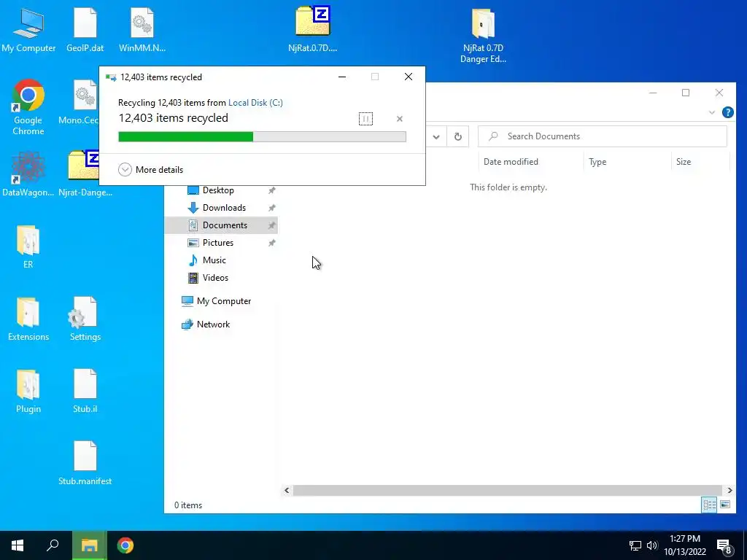This screenshot has width=747, height=560.
Task: Maximize the Documents Explorer window
Action: pyautogui.click(x=686, y=93)
